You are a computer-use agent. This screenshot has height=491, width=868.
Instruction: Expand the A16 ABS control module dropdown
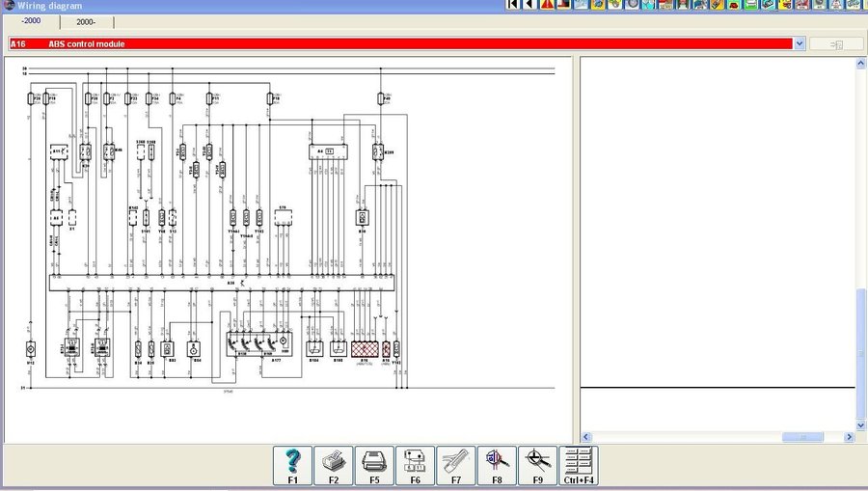(800, 43)
